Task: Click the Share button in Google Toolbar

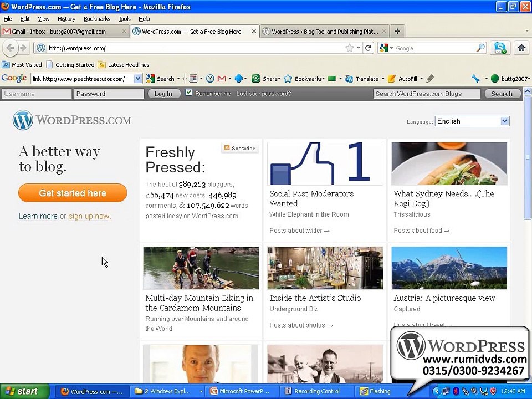Action: pos(265,79)
